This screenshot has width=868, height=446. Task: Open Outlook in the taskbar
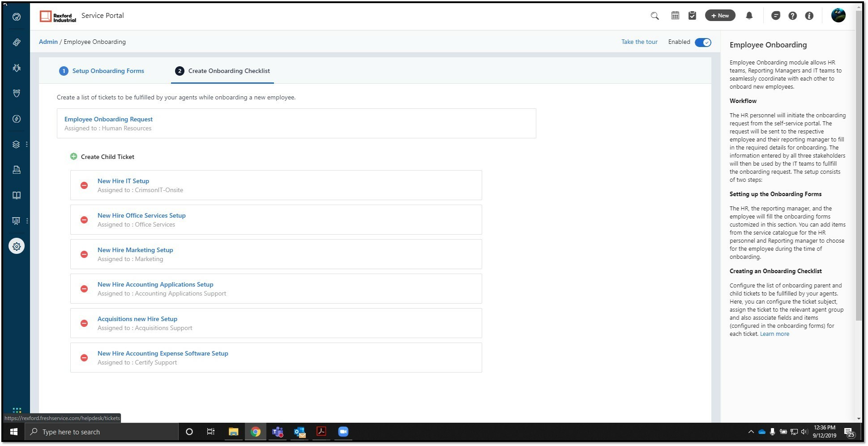299,432
